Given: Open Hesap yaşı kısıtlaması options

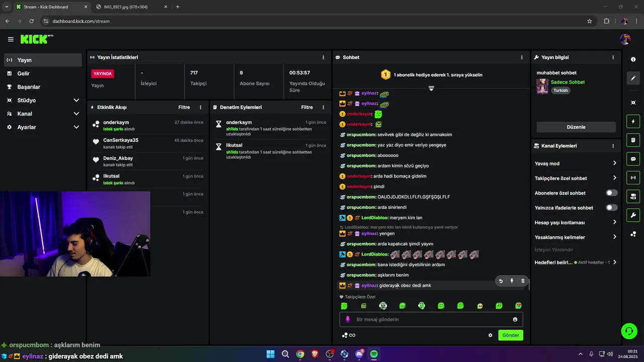Looking at the screenshot, I should [x=576, y=222].
